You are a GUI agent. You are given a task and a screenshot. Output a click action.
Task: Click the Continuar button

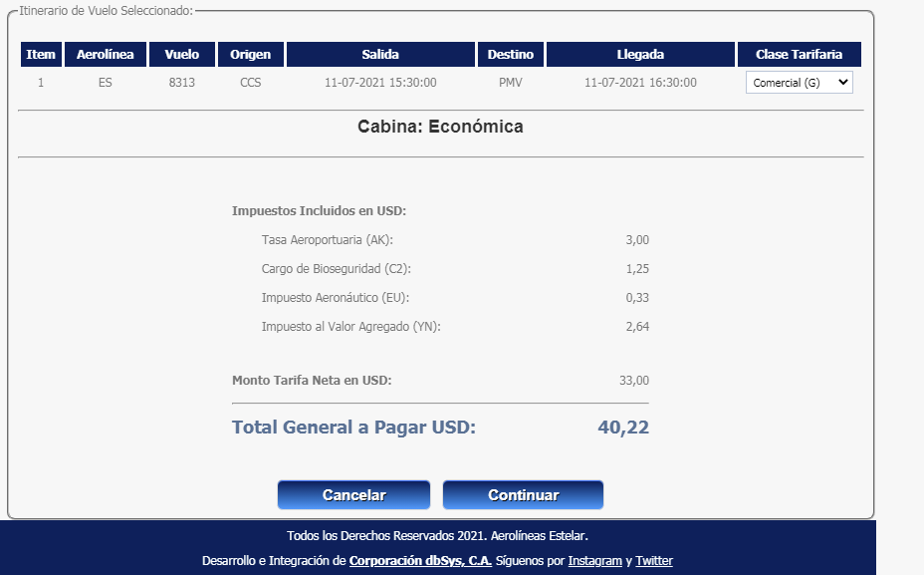coord(524,495)
